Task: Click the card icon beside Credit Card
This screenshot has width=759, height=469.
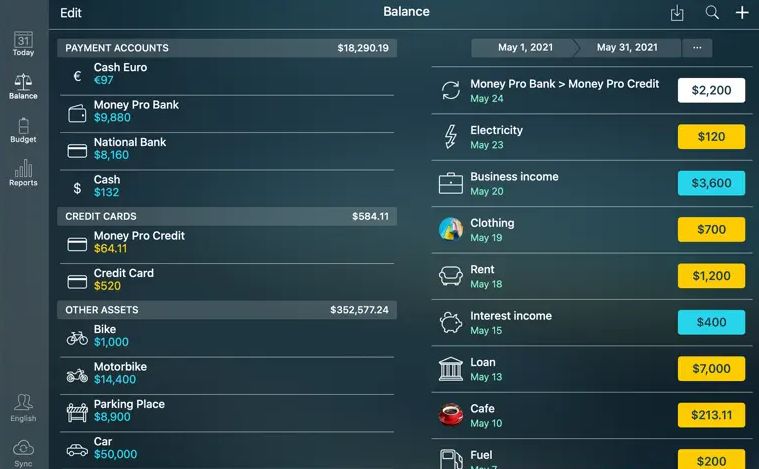Action: coord(77,281)
